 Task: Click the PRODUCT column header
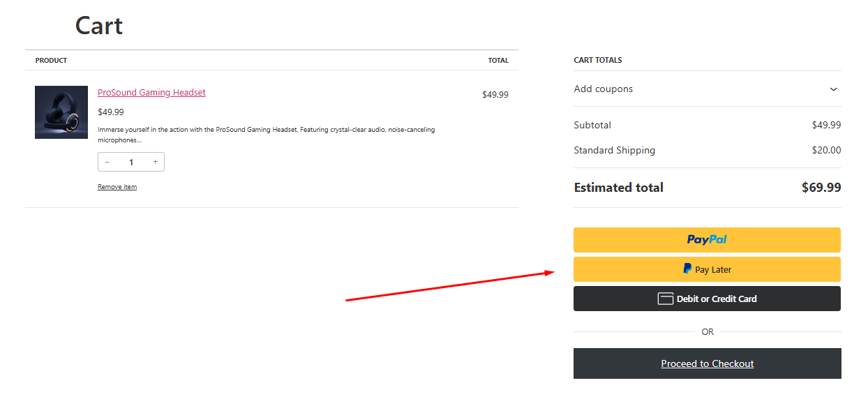pos(51,61)
